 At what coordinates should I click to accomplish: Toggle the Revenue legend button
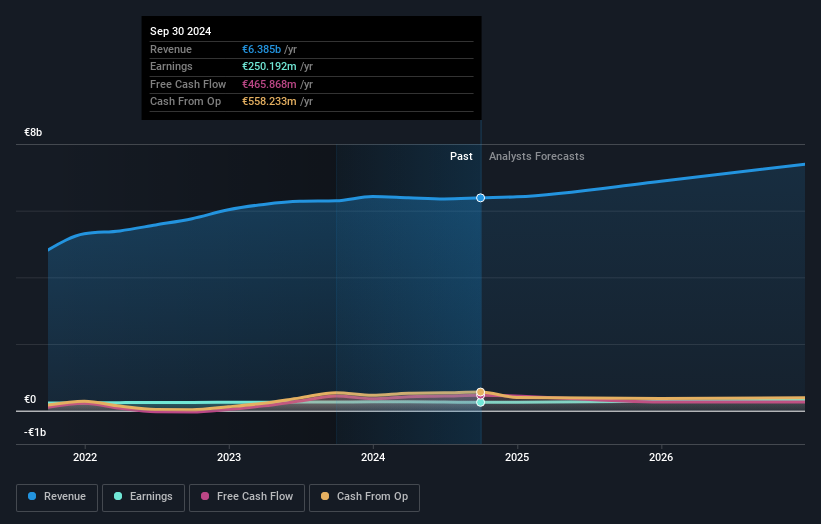pyautogui.click(x=57, y=497)
